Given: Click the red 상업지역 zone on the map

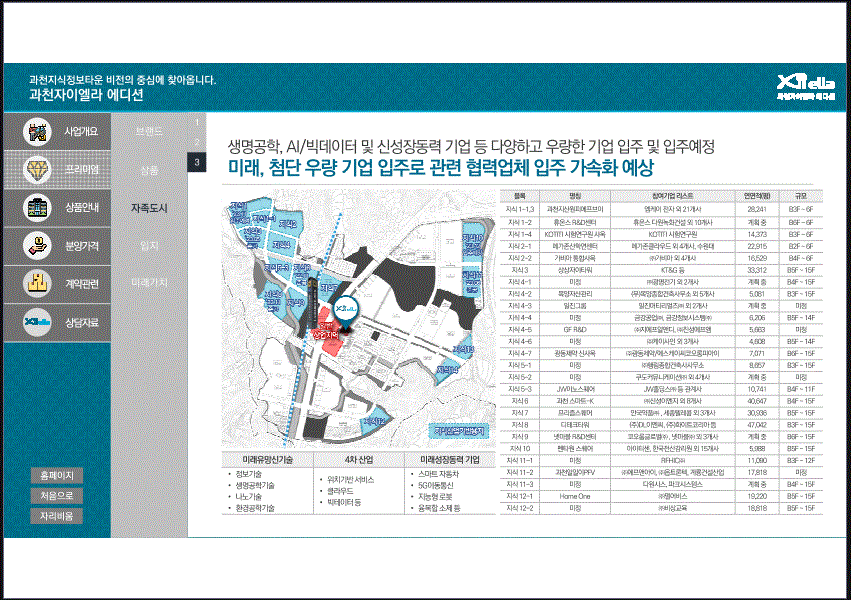Looking at the screenshot, I should [x=328, y=331].
